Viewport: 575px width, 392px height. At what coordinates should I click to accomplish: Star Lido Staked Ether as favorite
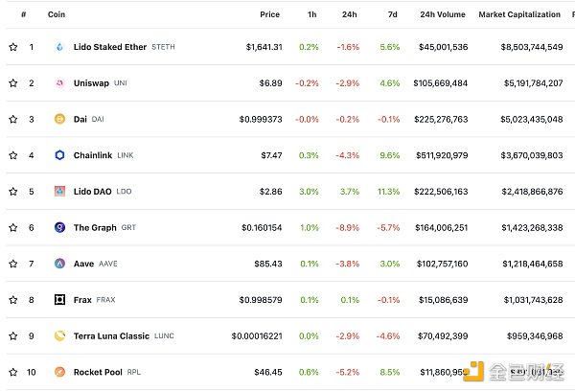tap(12, 47)
